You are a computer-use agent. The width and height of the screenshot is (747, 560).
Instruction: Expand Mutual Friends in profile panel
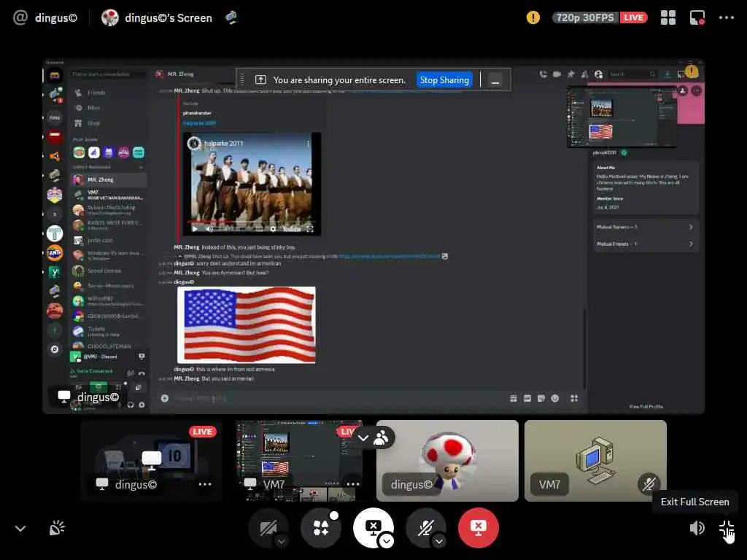(645, 244)
